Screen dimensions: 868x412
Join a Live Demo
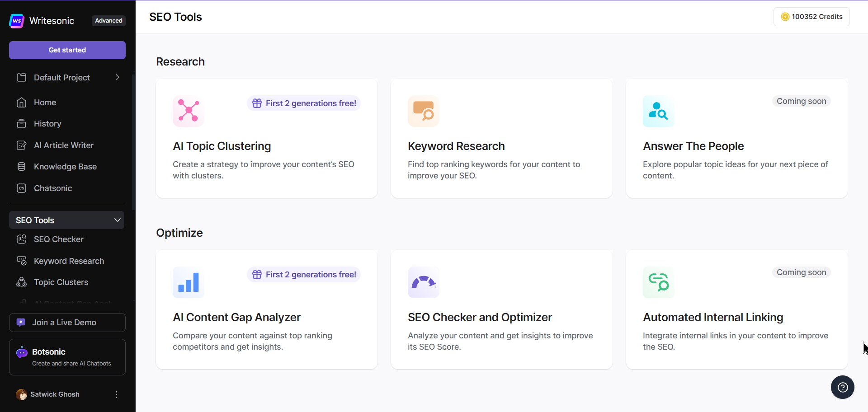pyautogui.click(x=67, y=322)
